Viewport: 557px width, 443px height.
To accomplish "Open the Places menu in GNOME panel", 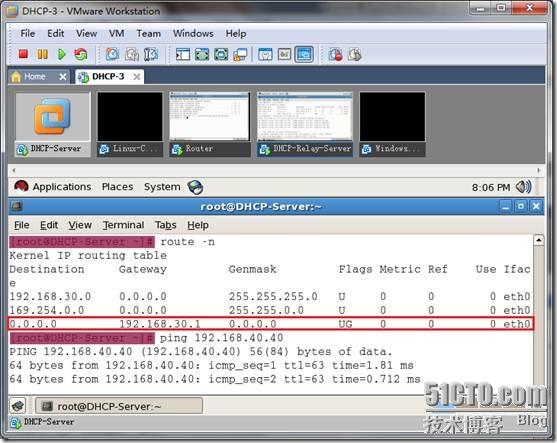I will pyautogui.click(x=117, y=187).
